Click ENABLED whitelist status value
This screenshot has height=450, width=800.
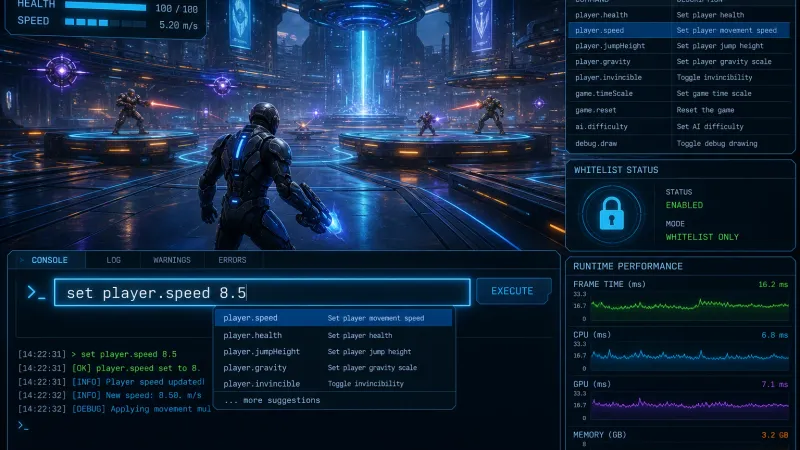point(684,205)
